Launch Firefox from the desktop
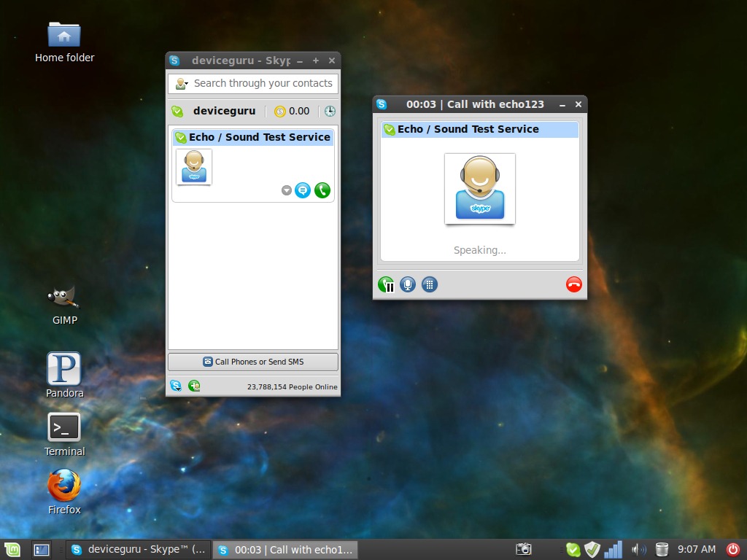The width and height of the screenshot is (747, 560). 64,492
